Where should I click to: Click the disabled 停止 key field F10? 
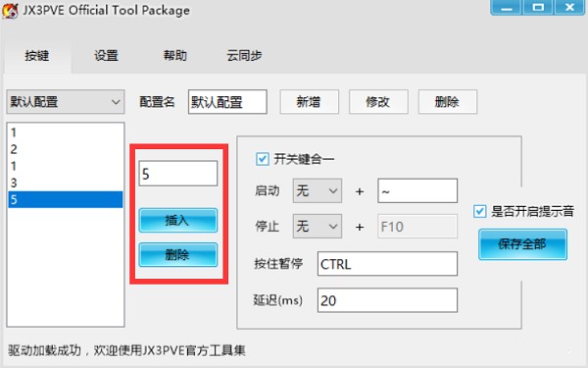point(417,227)
